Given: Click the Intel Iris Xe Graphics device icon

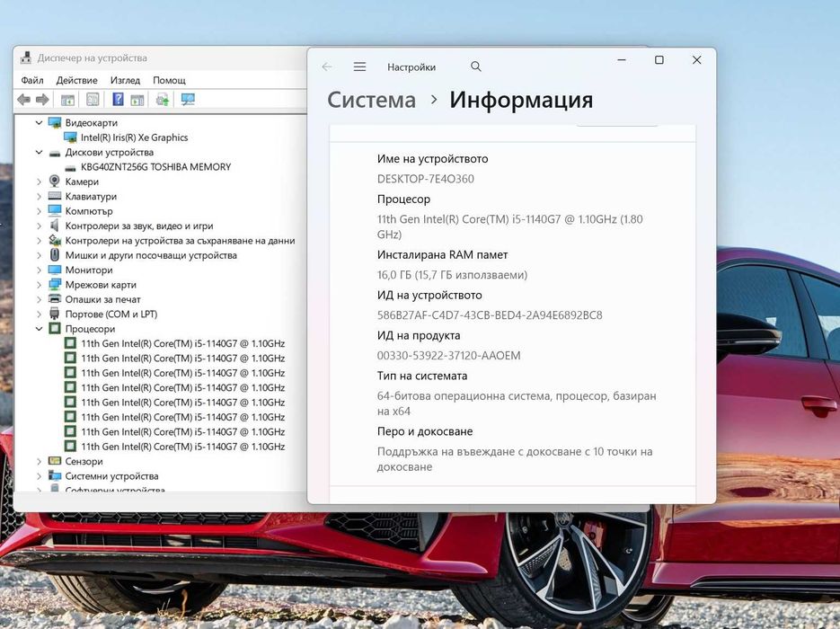Looking at the screenshot, I should pyautogui.click(x=70, y=137).
